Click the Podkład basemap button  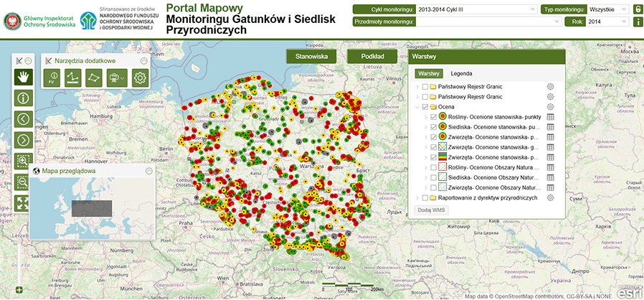(x=373, y=56)
